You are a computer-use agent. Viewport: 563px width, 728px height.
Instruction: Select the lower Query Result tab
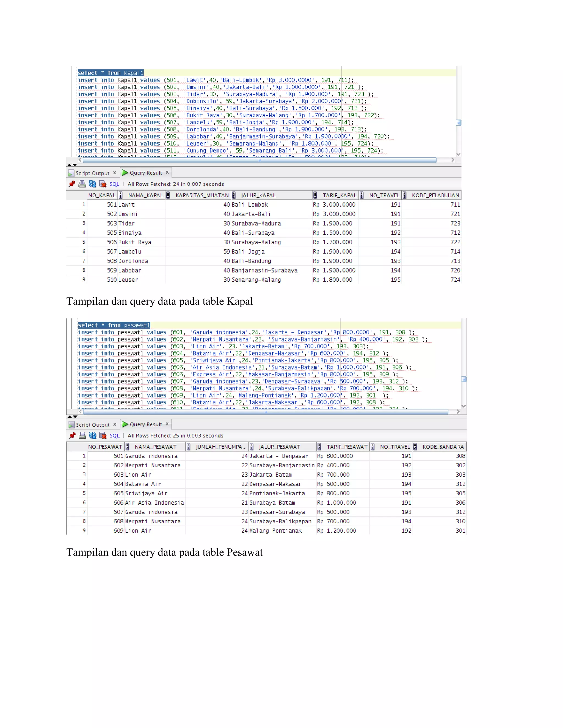pyautogui.click(x=145, y=424)
